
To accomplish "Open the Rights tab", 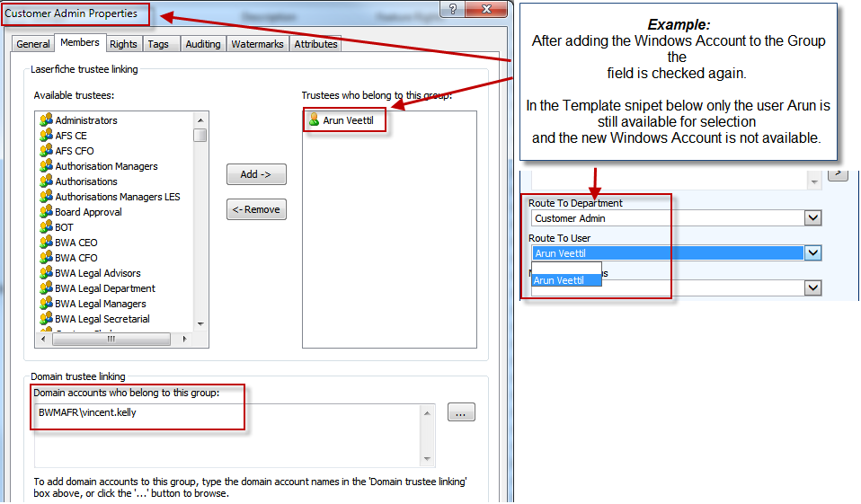I will (123, 44).
